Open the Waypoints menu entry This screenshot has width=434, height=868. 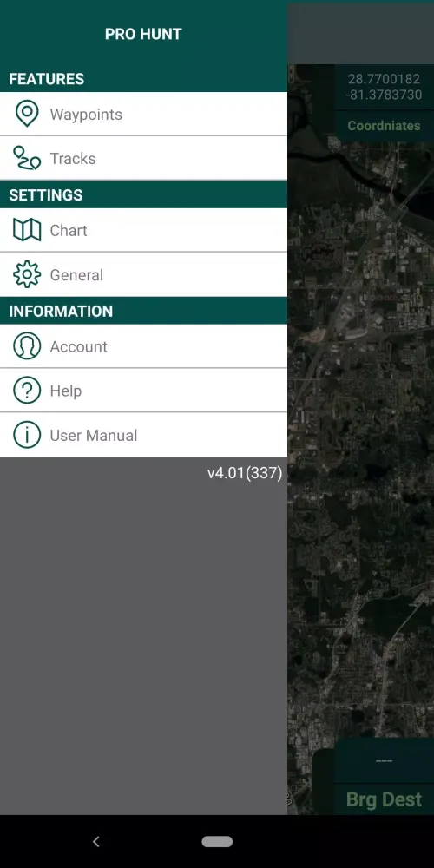tap(143, 114)
